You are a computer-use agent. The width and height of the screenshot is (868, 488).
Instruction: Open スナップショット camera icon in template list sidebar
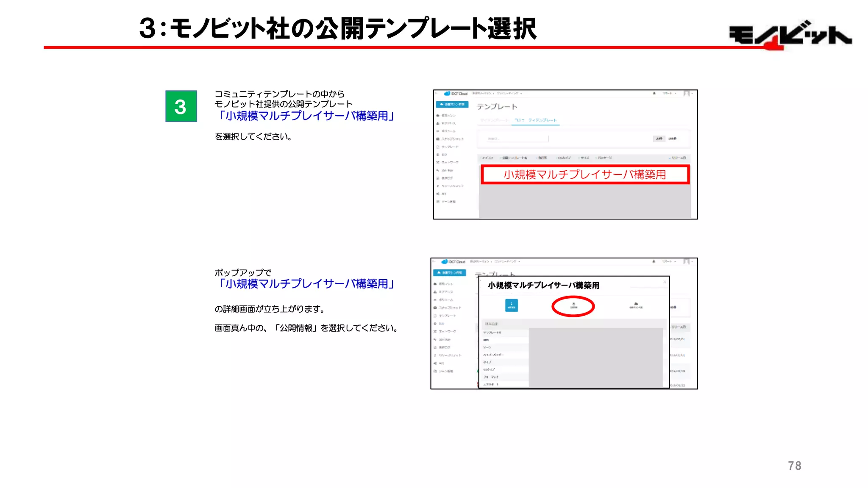tap(438, 139)
